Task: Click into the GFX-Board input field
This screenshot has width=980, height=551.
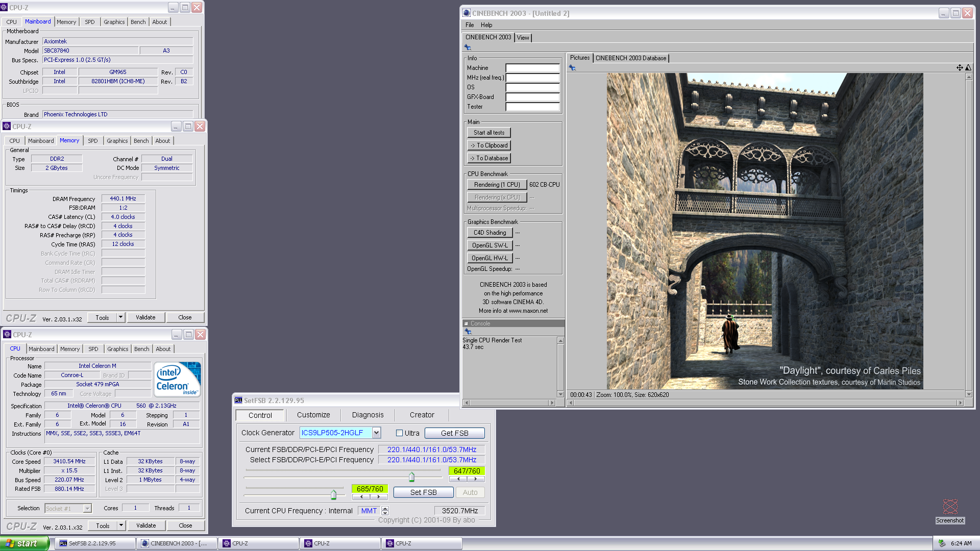Action: pyautogui.click(x=532, y=97)
